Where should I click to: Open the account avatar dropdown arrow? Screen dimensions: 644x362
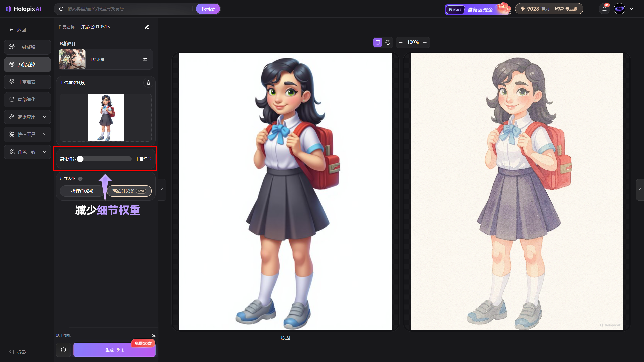(631, 9)
